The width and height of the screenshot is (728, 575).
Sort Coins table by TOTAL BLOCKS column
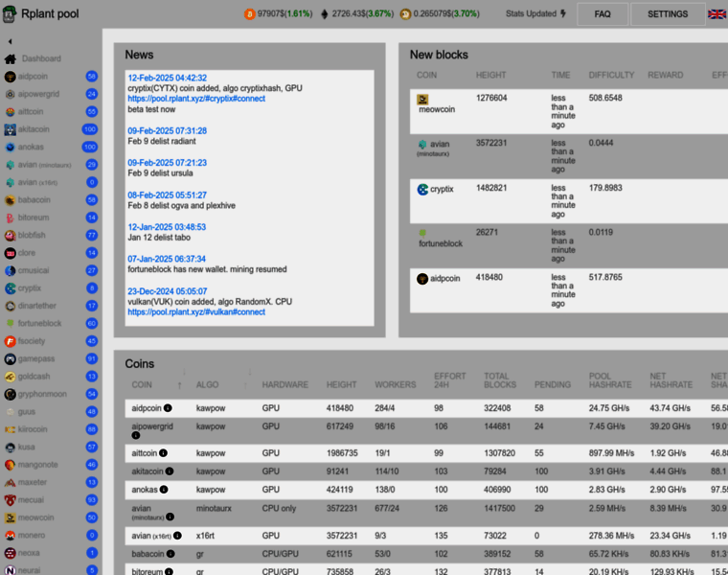tap(500, 380)
